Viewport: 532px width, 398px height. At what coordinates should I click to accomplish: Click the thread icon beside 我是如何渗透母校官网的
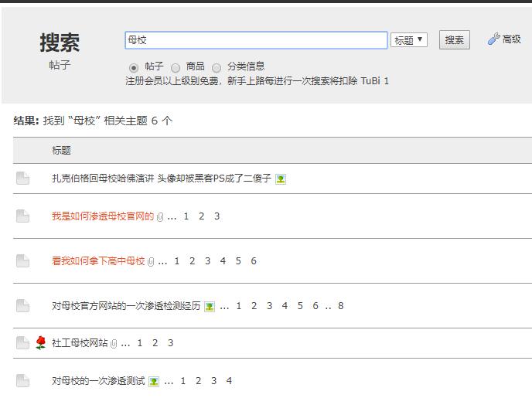coord(22,216)
